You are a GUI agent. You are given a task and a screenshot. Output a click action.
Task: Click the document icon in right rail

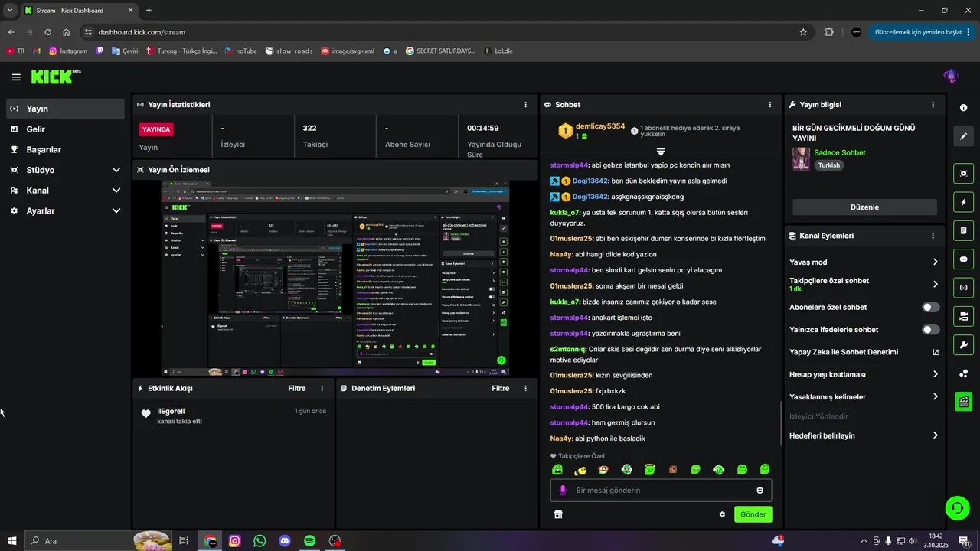[964, 230]
